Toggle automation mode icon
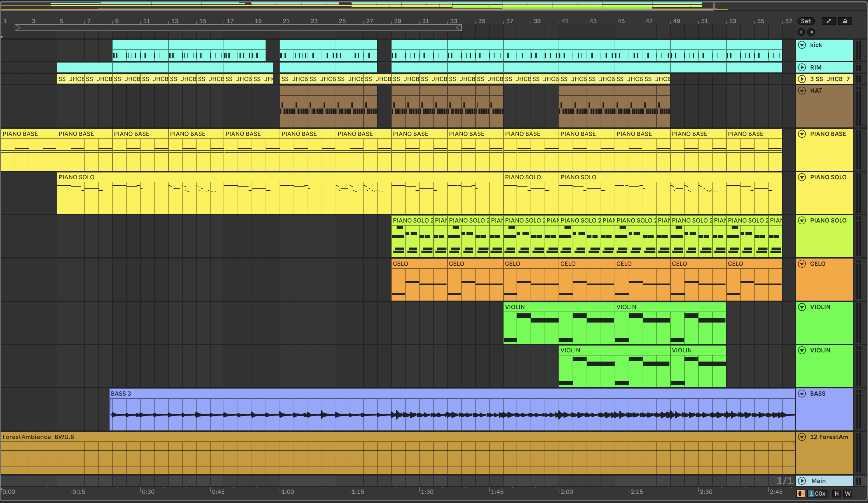Screen dimensions: 868x503 click(828, 21)
